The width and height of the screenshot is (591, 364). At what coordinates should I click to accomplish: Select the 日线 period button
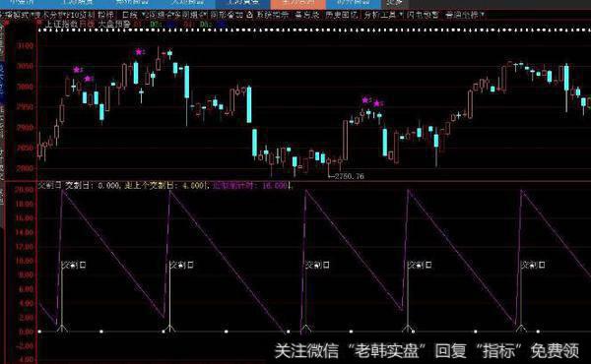coord(130,15)
